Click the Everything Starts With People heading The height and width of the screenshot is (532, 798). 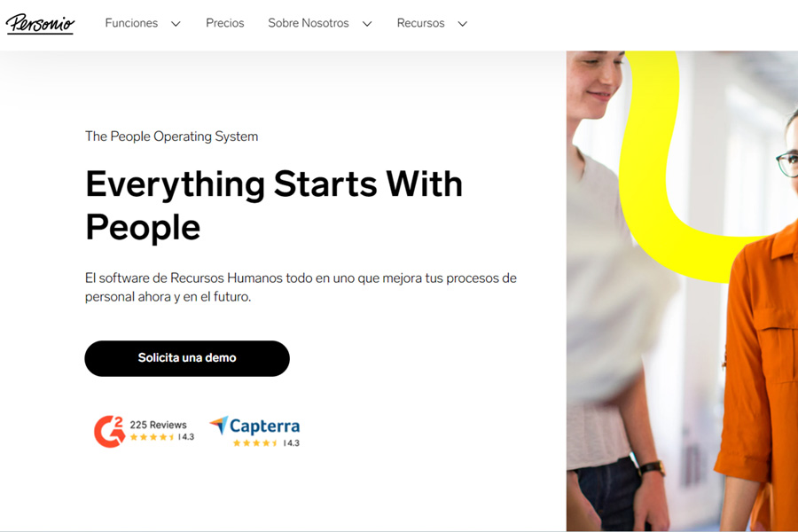click(274, 205)
